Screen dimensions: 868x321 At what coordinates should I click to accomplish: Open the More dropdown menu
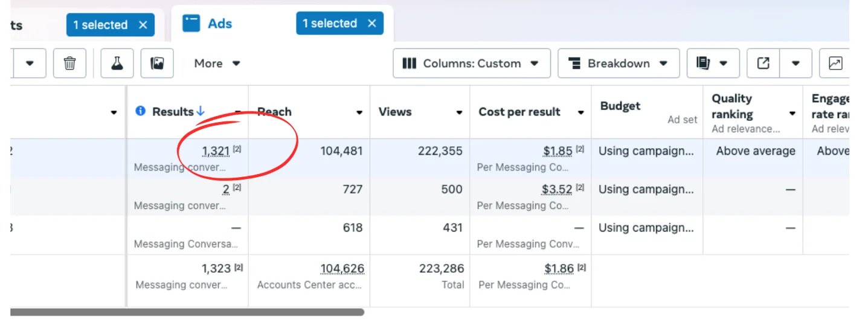[x=217, y=63]
